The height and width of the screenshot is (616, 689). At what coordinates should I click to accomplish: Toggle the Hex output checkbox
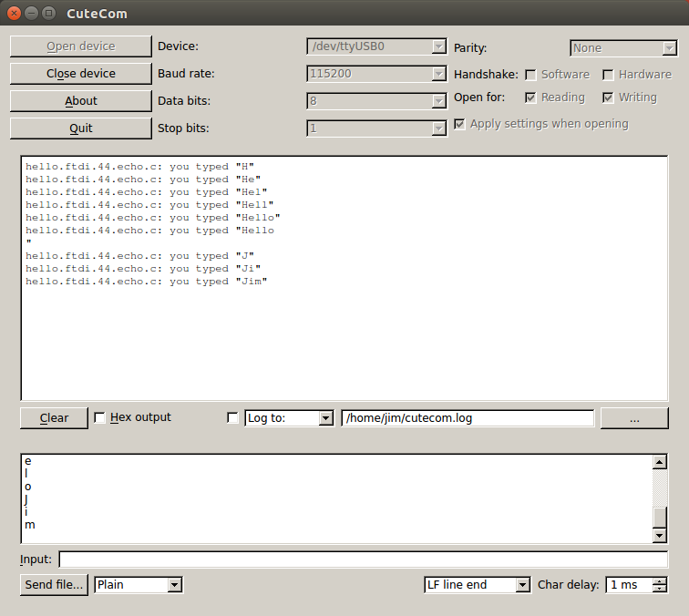point(99,417)
